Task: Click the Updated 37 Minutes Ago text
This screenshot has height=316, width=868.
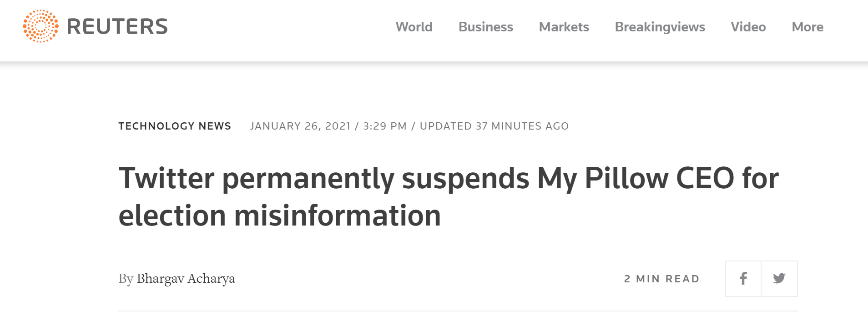Action: (x=494, y=126)
